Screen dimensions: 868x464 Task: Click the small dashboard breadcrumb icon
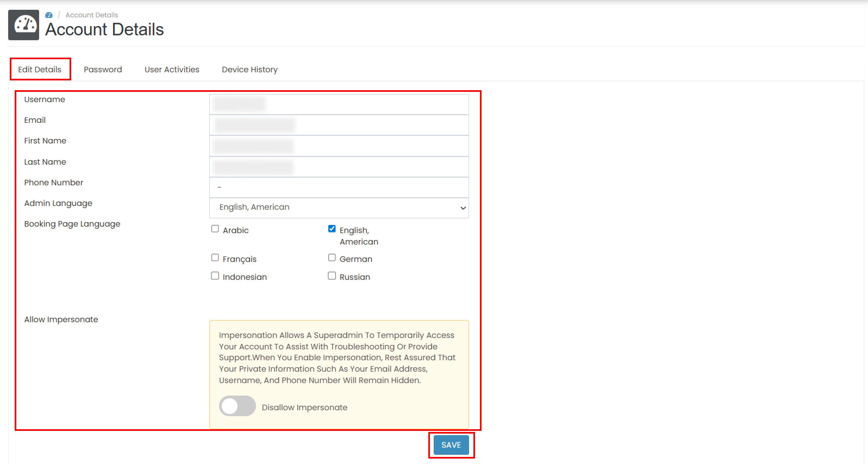(x=49, y=15)
